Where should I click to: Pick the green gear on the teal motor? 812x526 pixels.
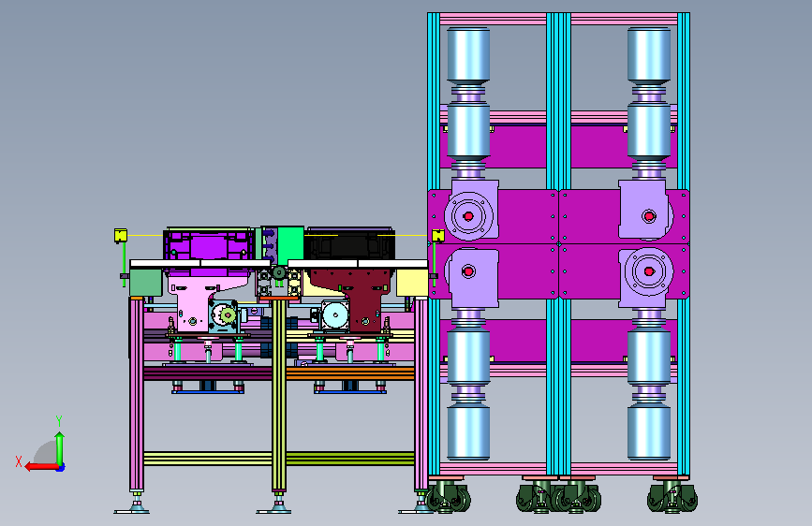pyautogui.click(x=227, y=314)
